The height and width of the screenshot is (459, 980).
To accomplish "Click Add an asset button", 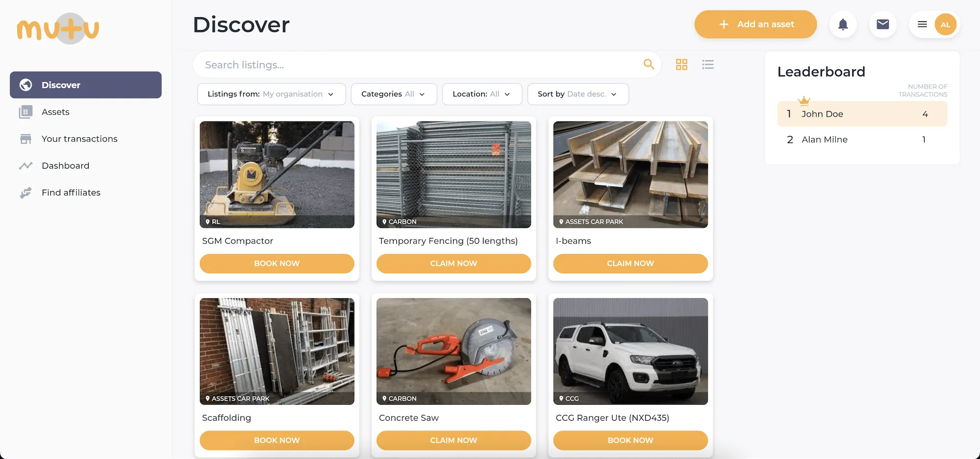I will (x=756, y=24).
